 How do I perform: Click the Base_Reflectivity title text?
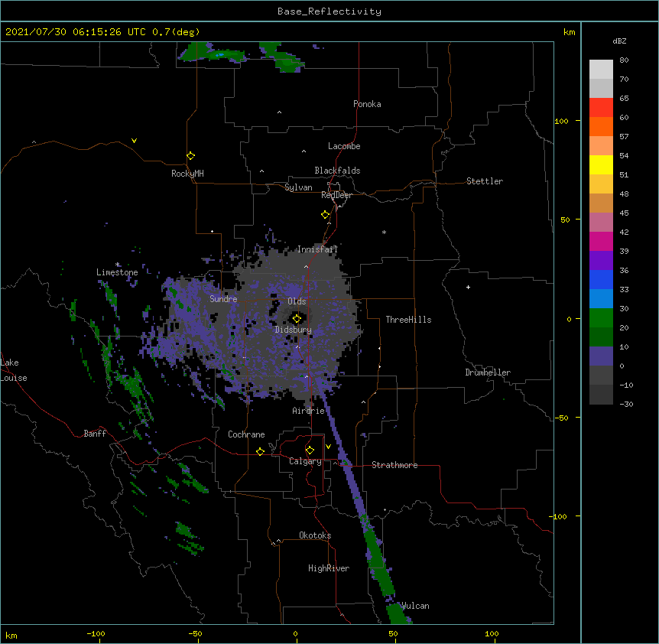329,11
